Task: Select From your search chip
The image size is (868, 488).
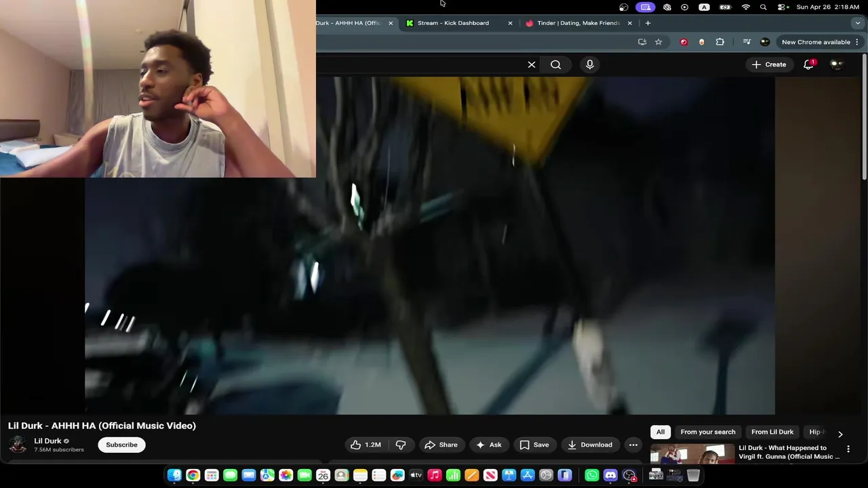Action: pyautogui.click(x=708, y=432)
